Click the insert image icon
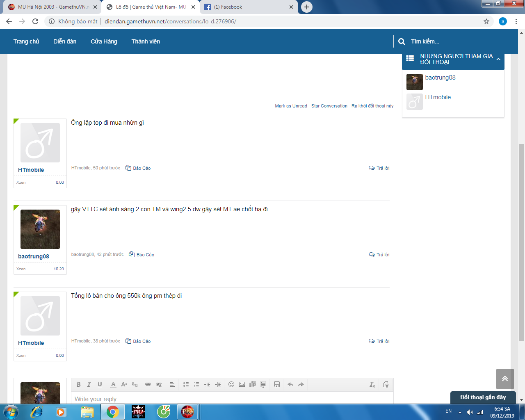 click(242, 384)
